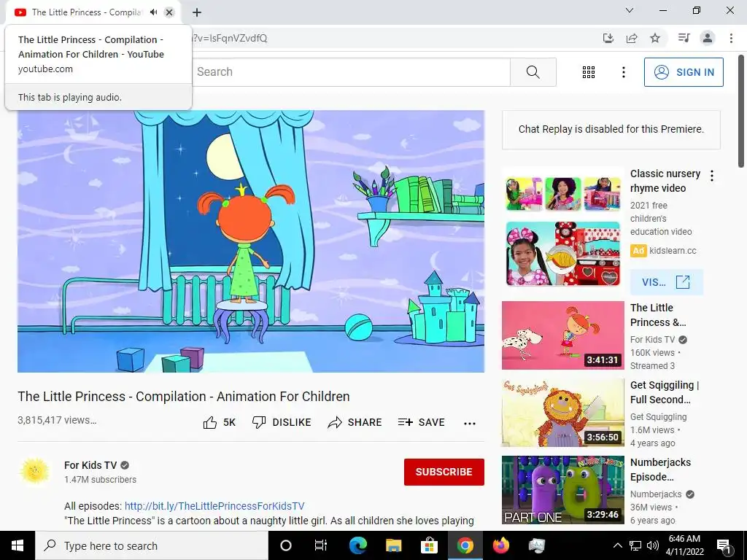Viewport: 747px width, 560px height.
Task: Open the YouTube apps grid icon
Action: click(x=589, y=72)
